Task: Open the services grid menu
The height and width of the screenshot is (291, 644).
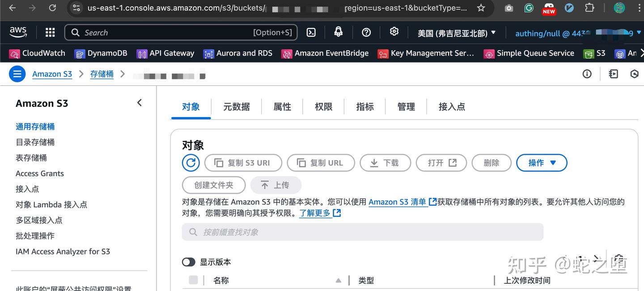Action: point(50,32)
